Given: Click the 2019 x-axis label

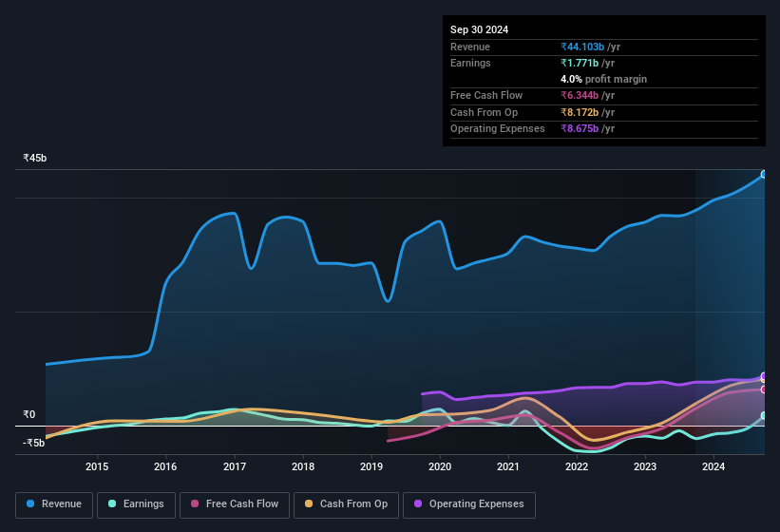Looking at the screenshot, I should [x=371, y=466].
